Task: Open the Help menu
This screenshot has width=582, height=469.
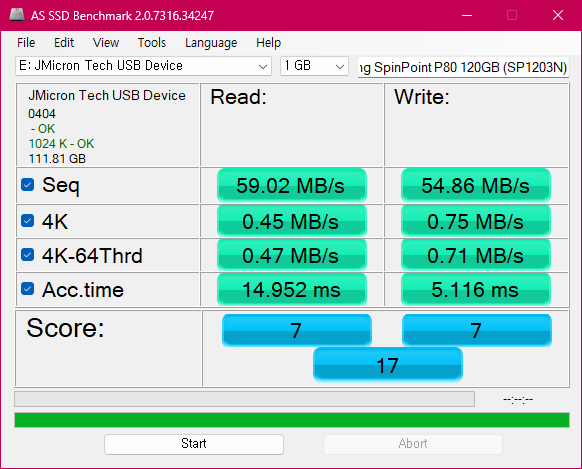Action: pyautogui.click(x=268, y=43)
